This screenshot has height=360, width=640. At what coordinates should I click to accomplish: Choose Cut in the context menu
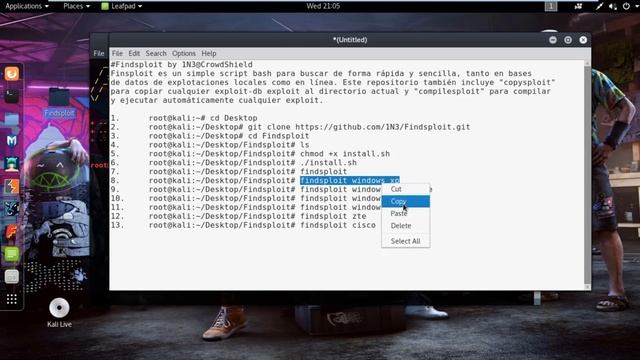pyautogui.click(x=406, y=189)
